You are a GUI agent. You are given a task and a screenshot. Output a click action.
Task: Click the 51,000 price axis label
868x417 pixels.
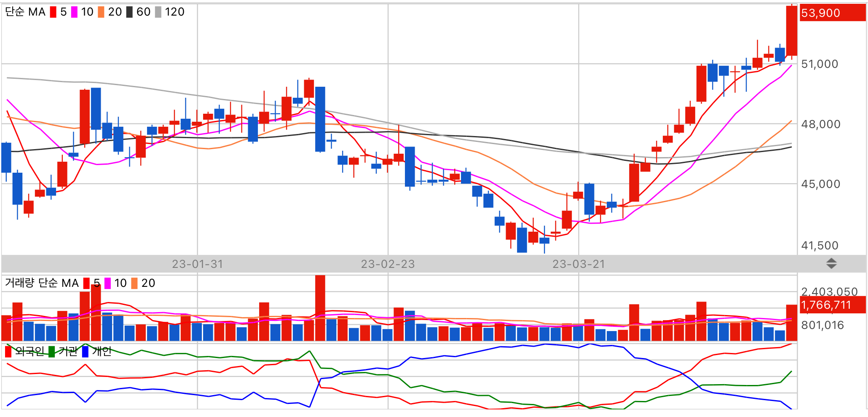coord(820,64)
